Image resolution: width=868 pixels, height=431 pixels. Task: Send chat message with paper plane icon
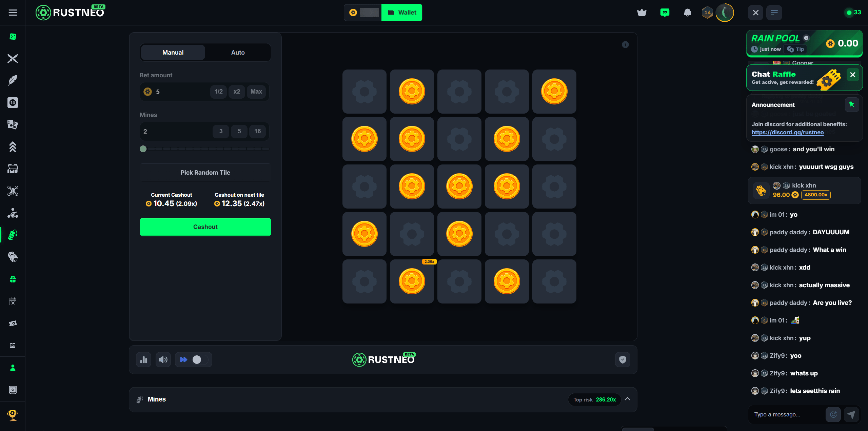(x=851, y=414)
